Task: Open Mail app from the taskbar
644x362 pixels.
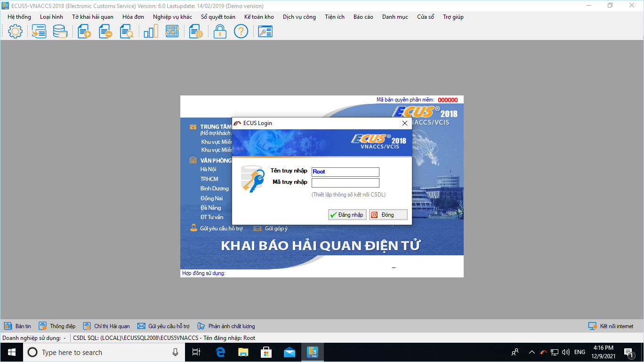Action: click(289, 352)
